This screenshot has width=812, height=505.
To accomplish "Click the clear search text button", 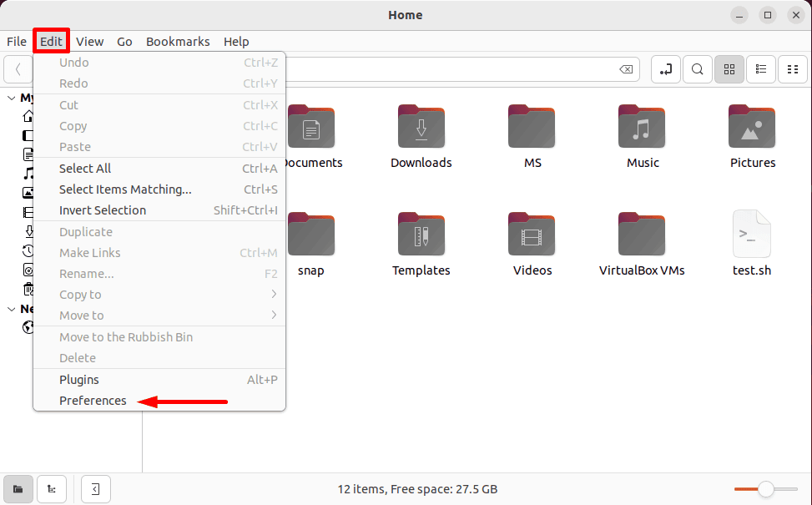I will (x=626, y=69).
